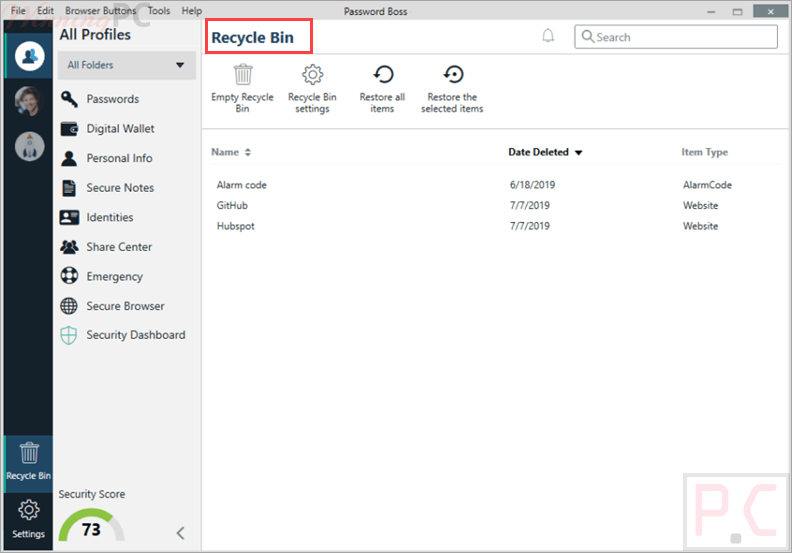Click the Digital Wallet icon
Screen dimensions: 792x553
[x=69, y=129]
